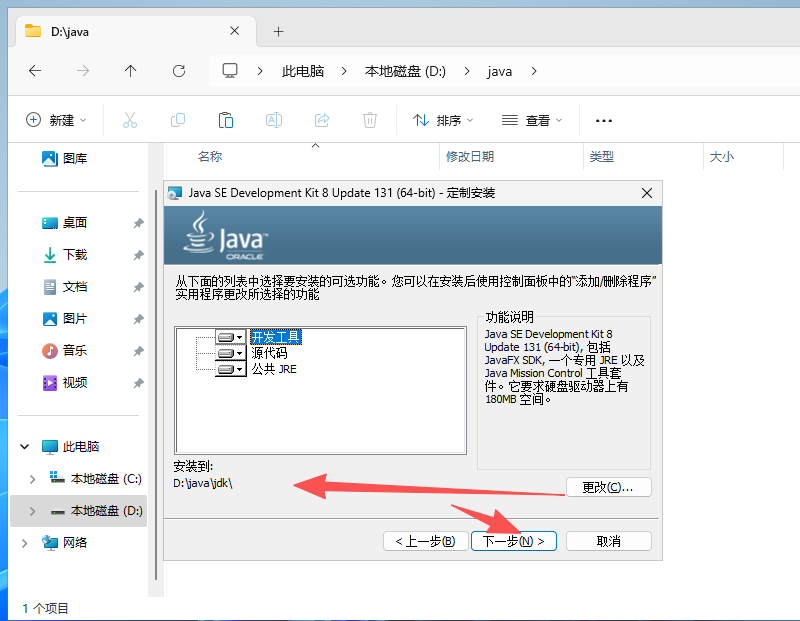
Task: Open the 查看 view dropdown
Action: coord(532,120)
